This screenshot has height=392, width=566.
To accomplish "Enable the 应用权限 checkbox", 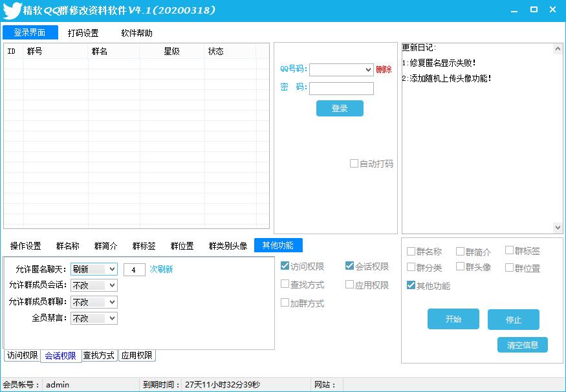I will (349, 285).
